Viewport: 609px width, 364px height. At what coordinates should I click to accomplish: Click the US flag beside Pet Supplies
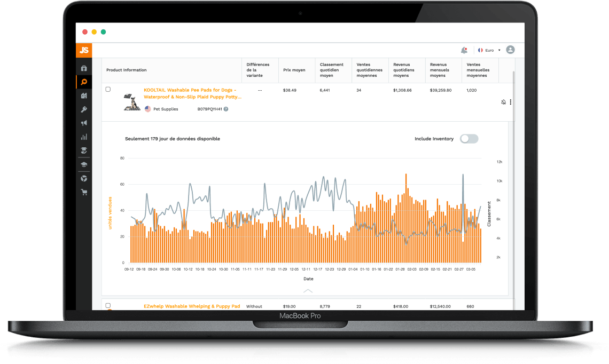pos(147,109)
